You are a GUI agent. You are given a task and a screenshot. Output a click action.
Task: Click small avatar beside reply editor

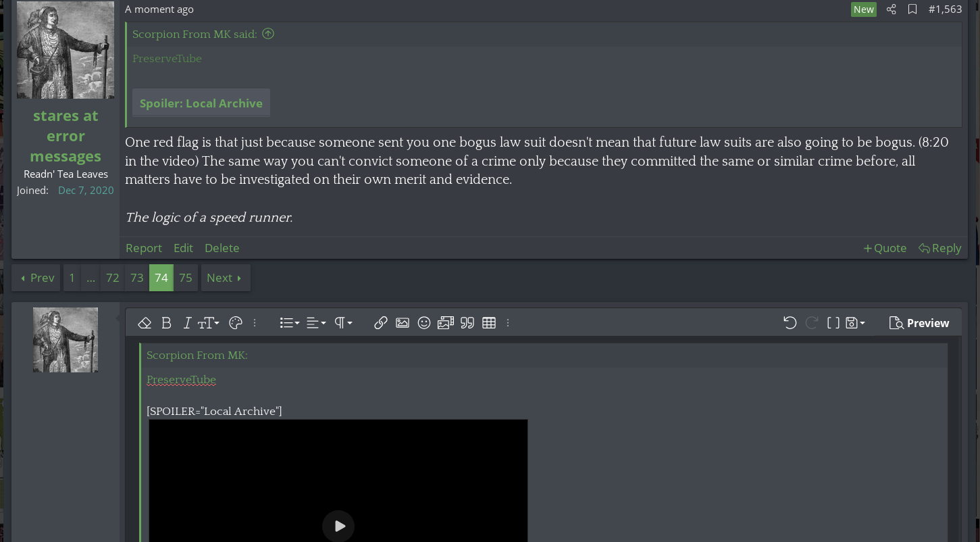click(66, 340)
